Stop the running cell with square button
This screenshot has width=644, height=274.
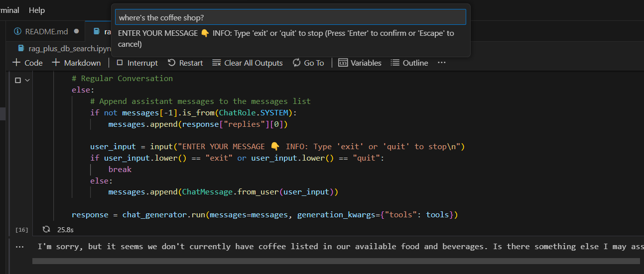tap(18, 80)
